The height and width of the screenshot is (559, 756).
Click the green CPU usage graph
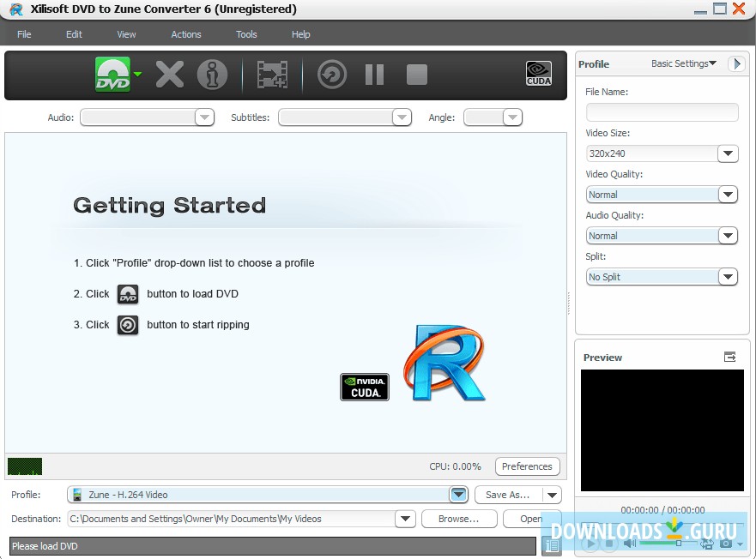[25, 466]
